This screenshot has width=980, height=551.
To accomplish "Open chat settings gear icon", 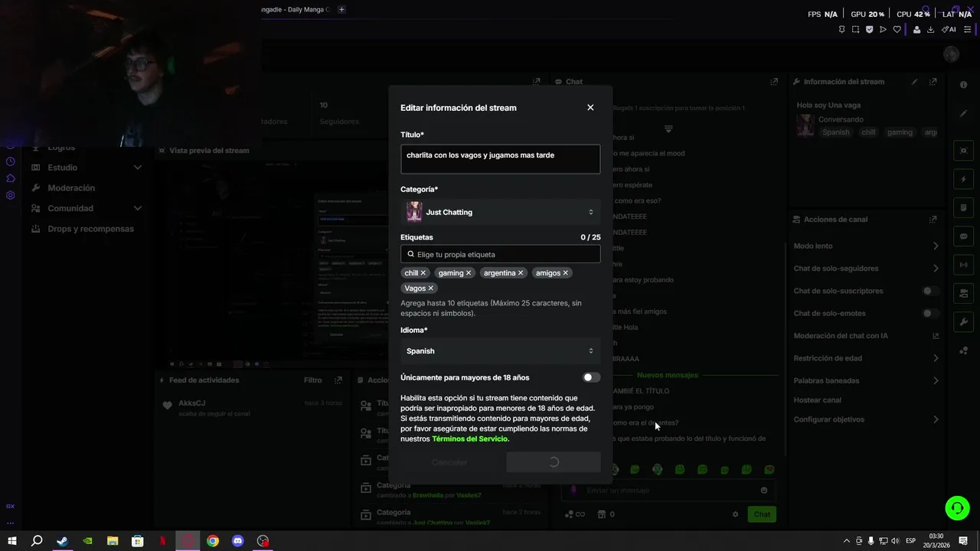I will coord(736,514).
